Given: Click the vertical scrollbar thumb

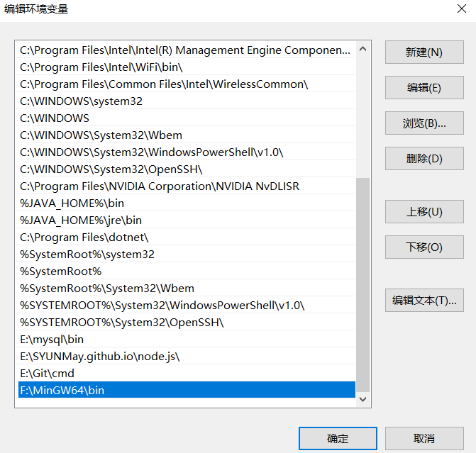Looking at the screenshot, I should point(362,285).
